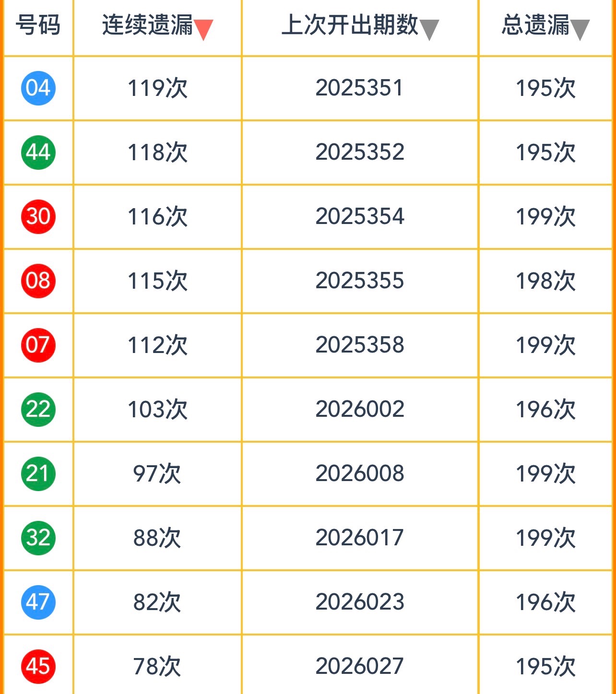The width and height of the screenshot is (616, 694).
Task: Select the 119次 streak cell
Action: coord(157,88)
